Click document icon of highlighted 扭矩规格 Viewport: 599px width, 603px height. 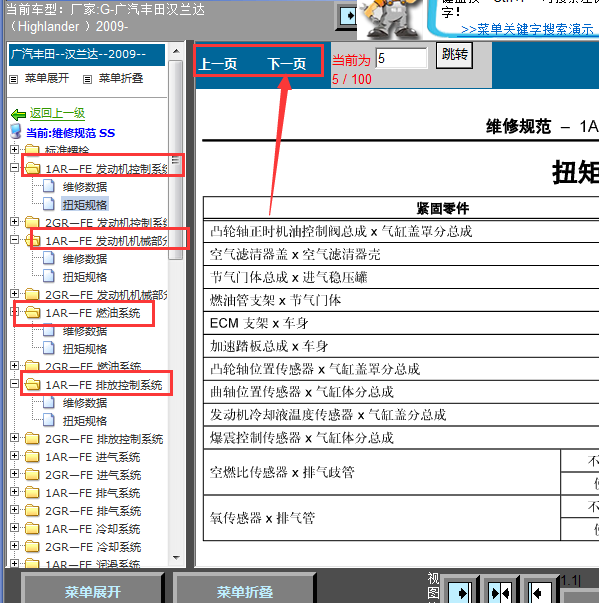click(49, 204)
